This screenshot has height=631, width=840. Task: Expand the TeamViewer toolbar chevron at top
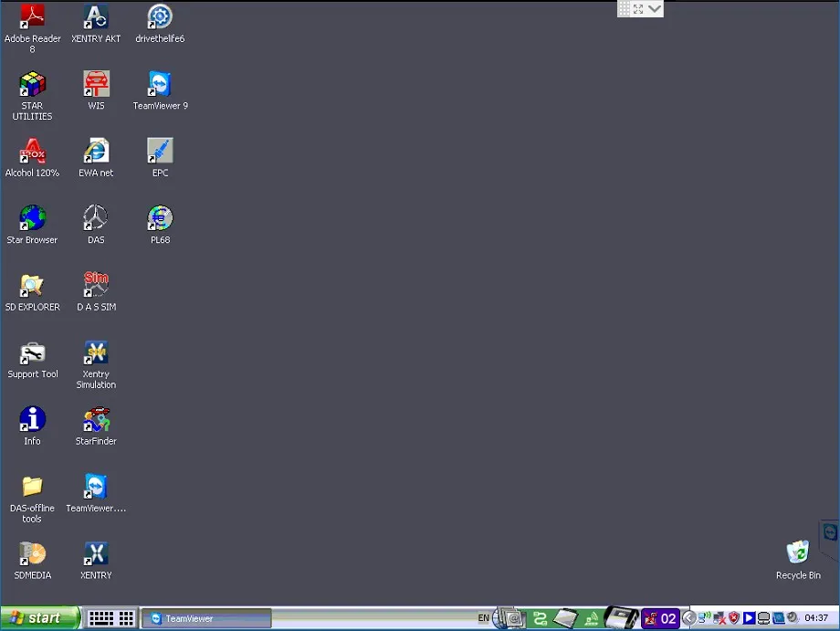pyautogui.click(x=655, y=8)
